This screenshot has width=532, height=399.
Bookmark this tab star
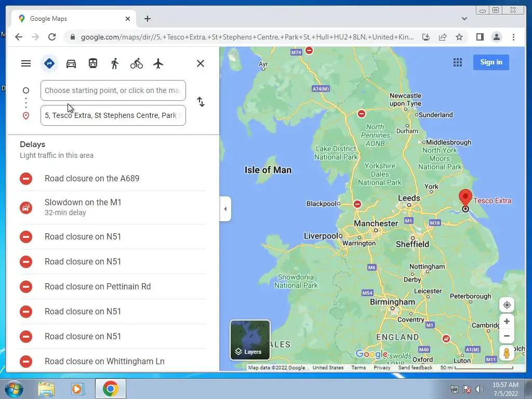pyautogui.click(x=459, y=37)
